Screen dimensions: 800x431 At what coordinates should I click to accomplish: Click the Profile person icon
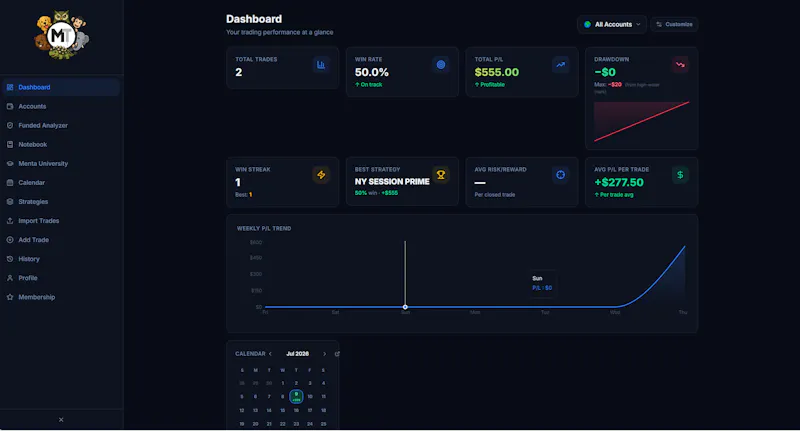[x=10, y=278]
